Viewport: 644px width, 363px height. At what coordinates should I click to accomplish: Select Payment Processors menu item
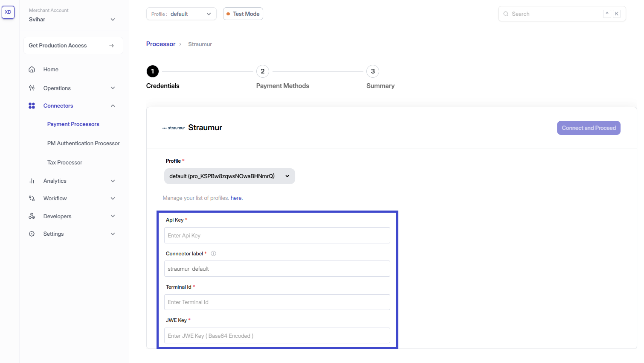tap(73, 124)
